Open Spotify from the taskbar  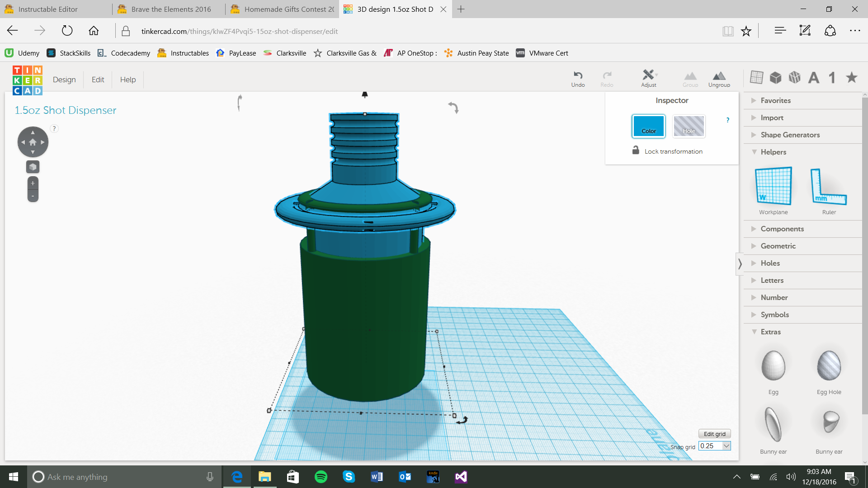click(321, 477)
